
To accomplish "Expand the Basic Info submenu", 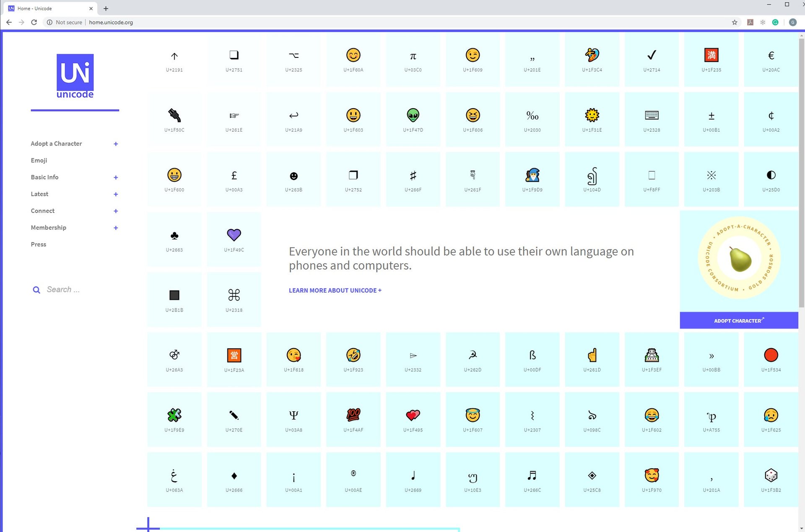I will pyautogui.click(x=116, y=177).
